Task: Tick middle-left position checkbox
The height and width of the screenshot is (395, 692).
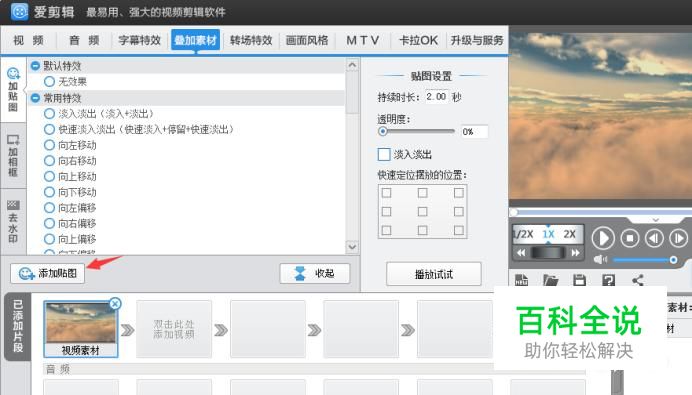Action: point(386,211)
